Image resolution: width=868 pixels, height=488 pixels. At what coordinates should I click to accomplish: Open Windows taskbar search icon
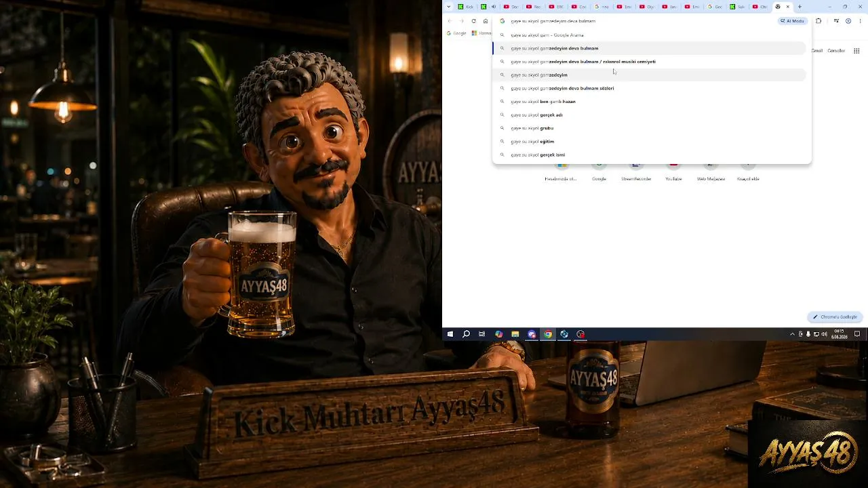click(466, 334)
